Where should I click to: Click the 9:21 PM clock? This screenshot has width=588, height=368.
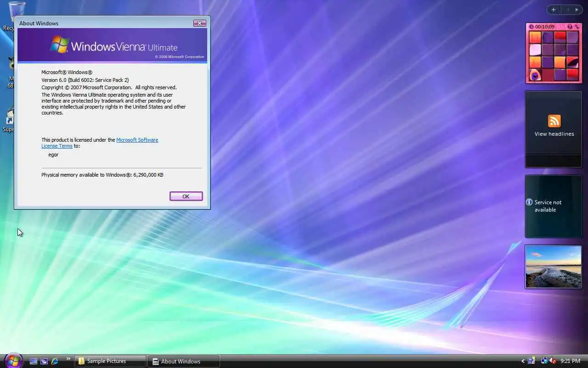pos(571,361)
